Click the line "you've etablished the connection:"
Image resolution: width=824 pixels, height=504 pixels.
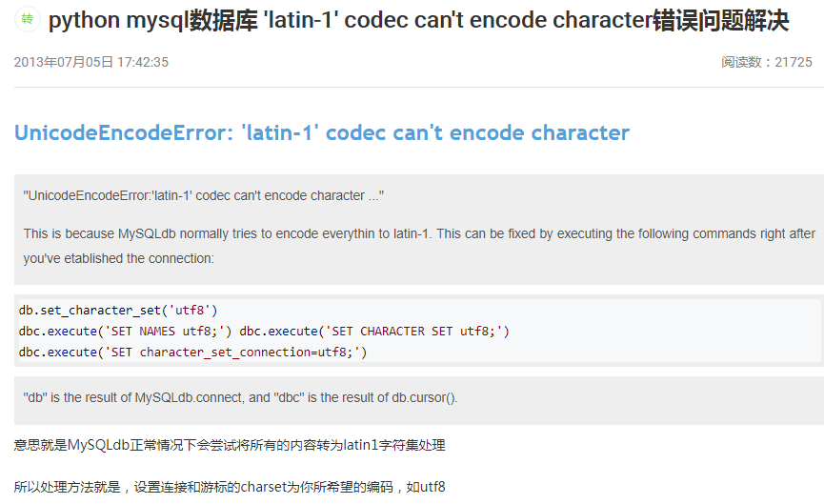[x=119, y=258]
